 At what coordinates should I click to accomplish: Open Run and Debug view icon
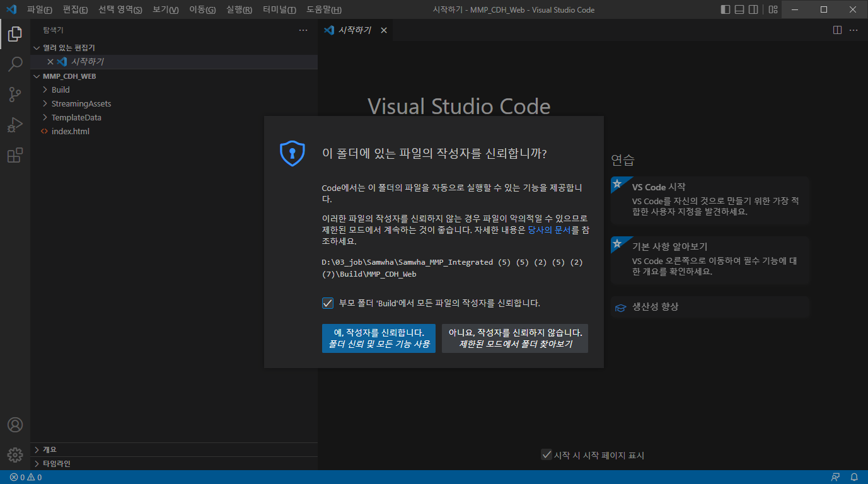tap(15, 125)
